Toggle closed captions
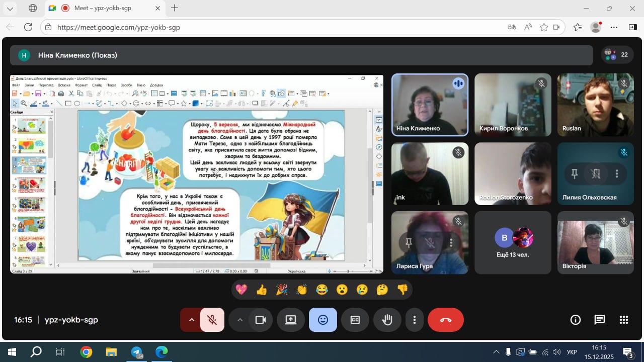The width and height of the screenshot is (644, 362). click(x=355, y=320)
